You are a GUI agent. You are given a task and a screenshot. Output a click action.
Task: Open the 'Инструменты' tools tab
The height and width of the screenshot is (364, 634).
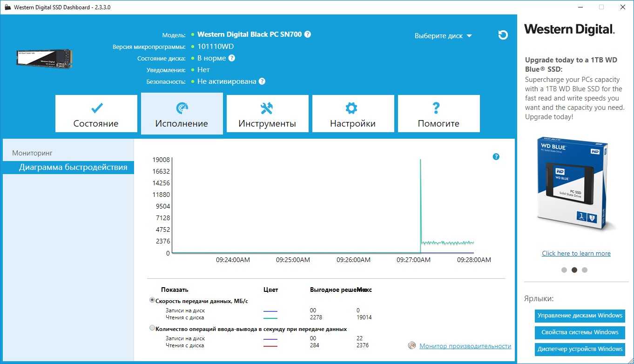click(x=267, y=114)
